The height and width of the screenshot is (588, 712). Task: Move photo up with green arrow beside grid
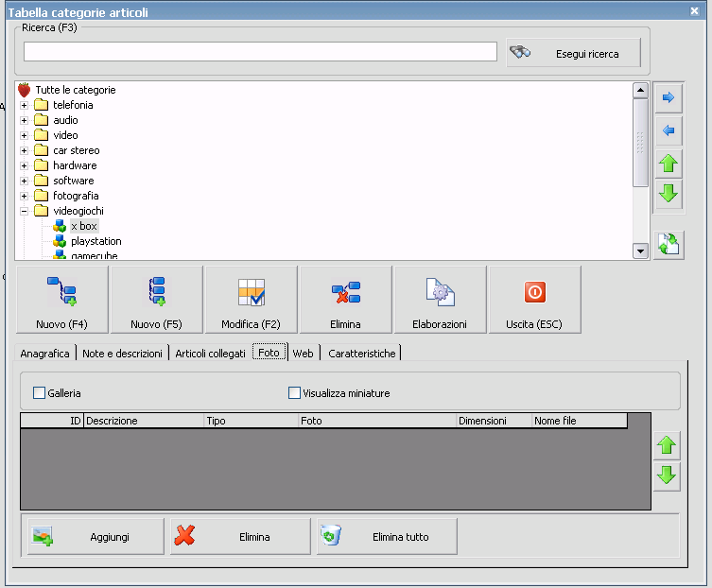click(667, 445)
